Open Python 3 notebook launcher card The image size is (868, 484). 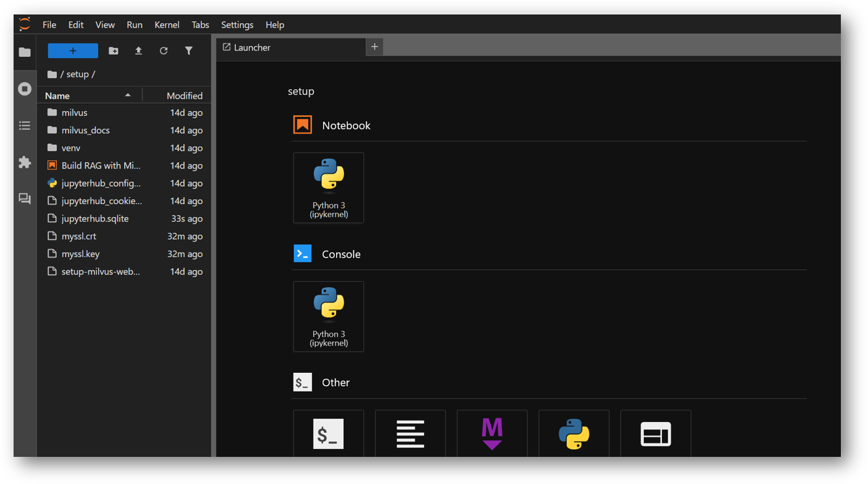point(328,188)
